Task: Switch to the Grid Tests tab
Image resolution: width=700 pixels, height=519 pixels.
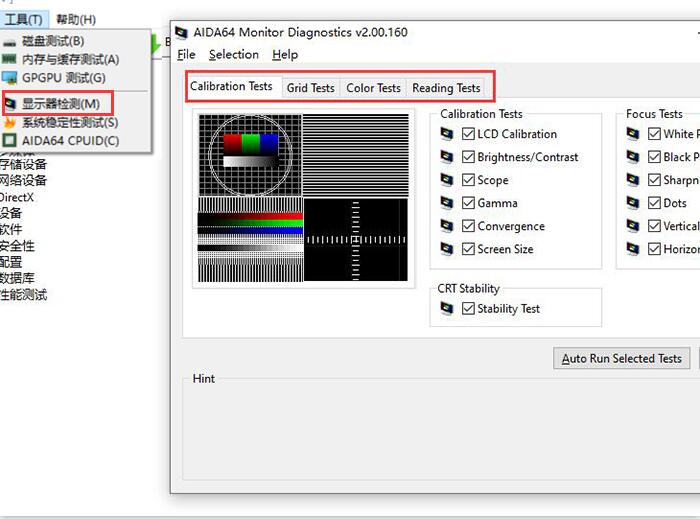Action: (x=310, y=88)
